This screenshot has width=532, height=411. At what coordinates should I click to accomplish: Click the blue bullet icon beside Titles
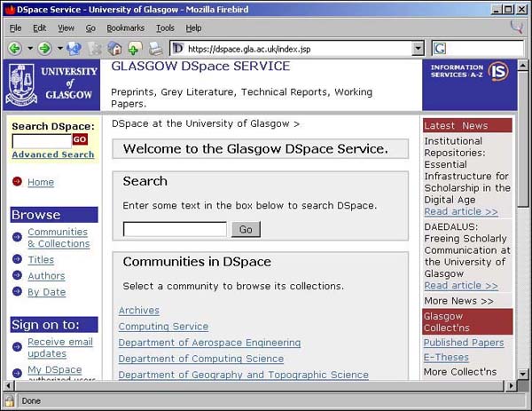pyautogui.click(x=17, y=259)
